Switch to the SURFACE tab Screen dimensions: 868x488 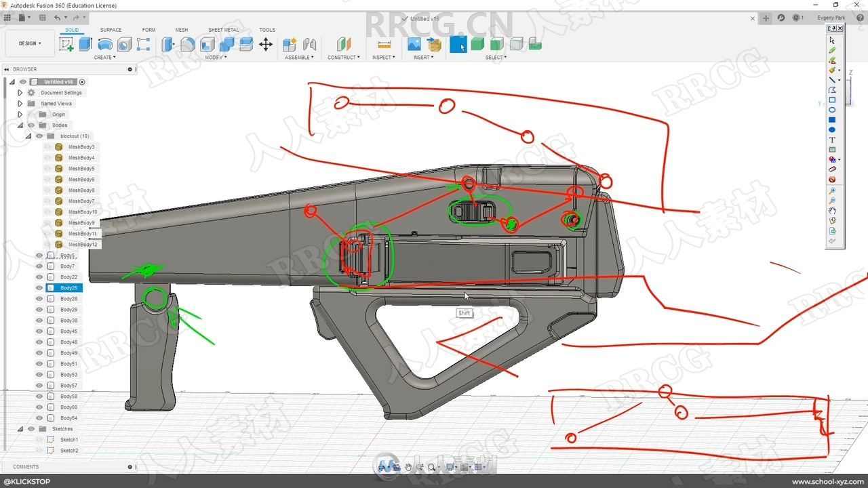pyautogui.click(x=111, y=30)
